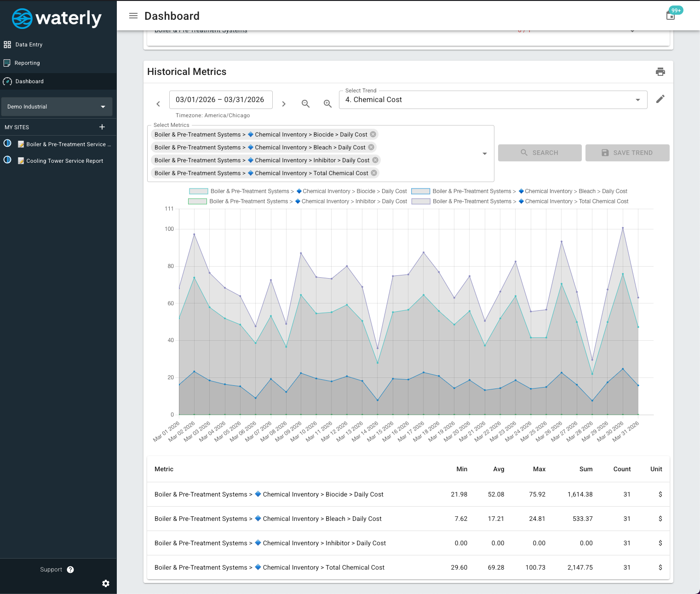The height and width of the screenshot is (594, 700).
Task: Click the max value 100.73
Action: click(535, 568)
